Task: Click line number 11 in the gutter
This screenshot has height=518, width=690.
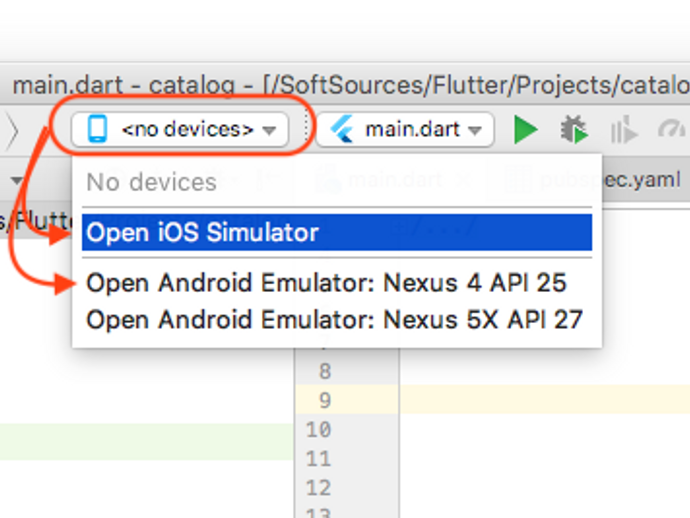Action: (318, 459)
